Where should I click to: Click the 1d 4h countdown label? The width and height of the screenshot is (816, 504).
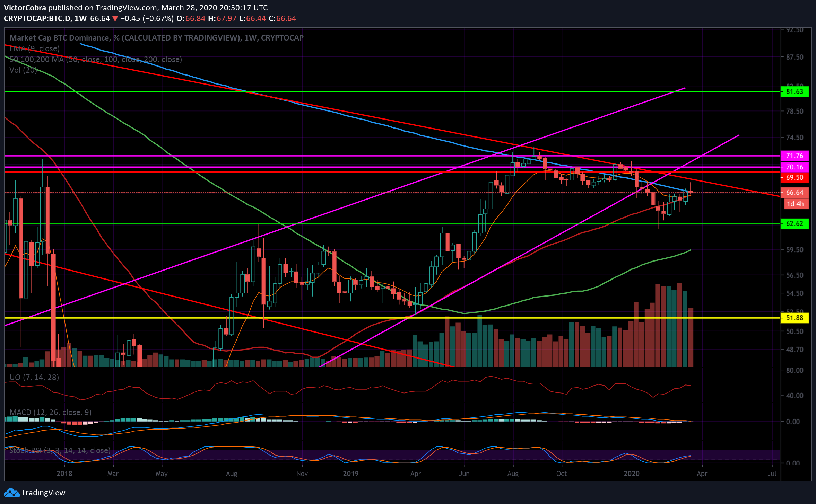point(797,204)
